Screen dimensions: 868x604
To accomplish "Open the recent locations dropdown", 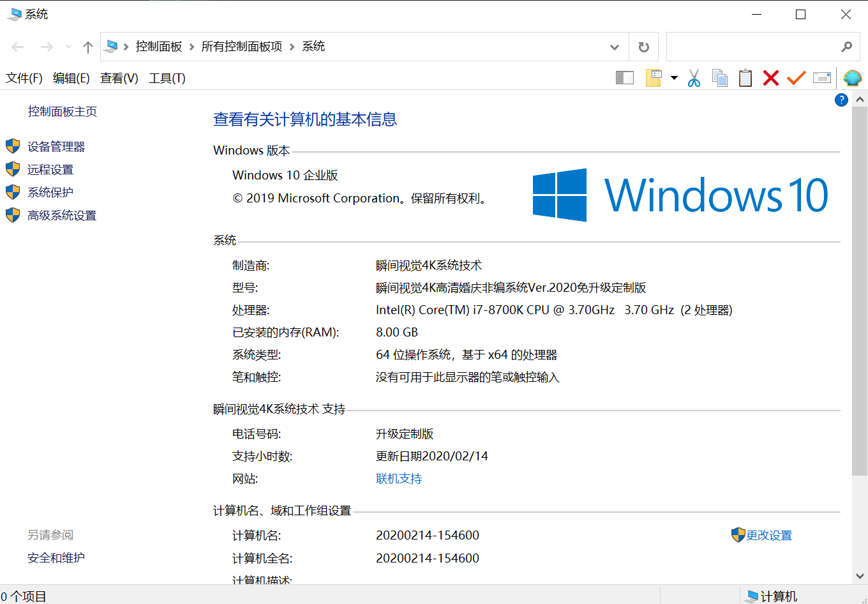I will tap(68, 47).
